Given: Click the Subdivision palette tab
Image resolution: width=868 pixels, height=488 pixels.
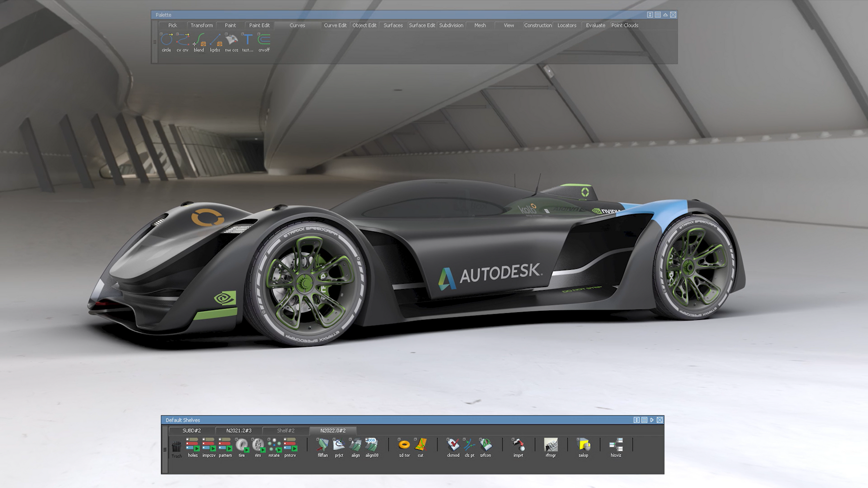Looking at the screenshot, I should 451,26.
